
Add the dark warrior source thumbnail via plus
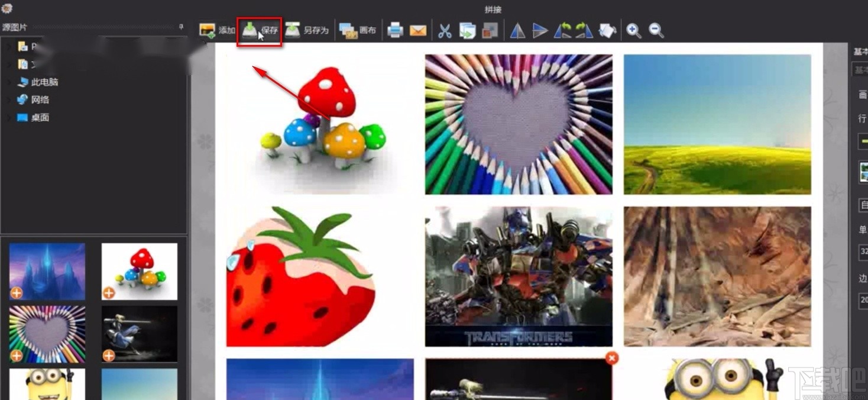pos(109,356)
